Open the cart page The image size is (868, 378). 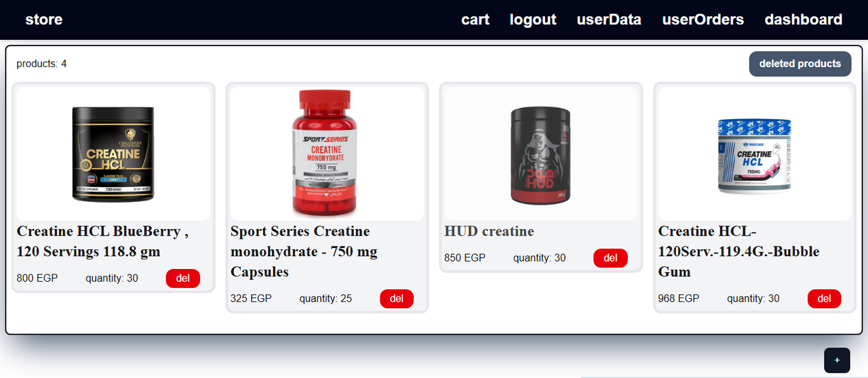tap(475, 20)
